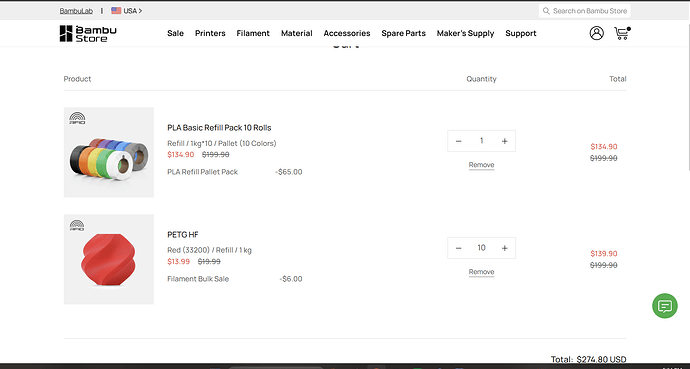Increase PLA Basic Refill Pack quantity
Image resolution: width=690 pixels, height=369 pixels.
[504, 141]
